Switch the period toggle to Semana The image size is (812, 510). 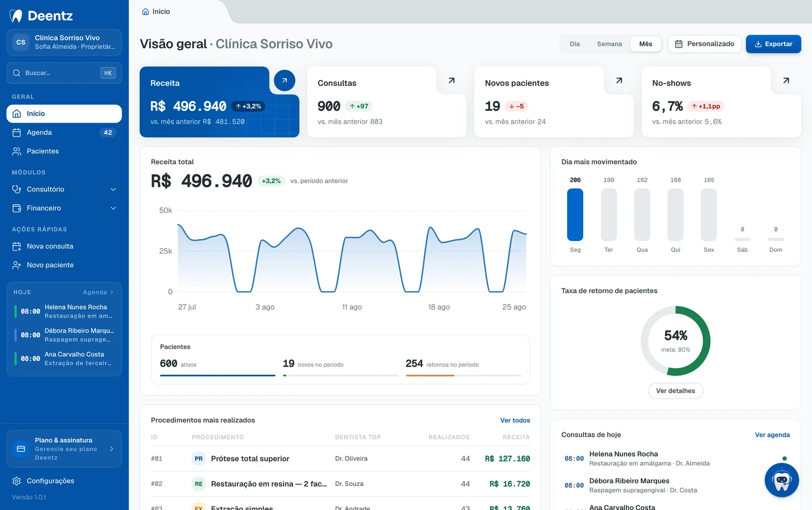pos(609,44)
